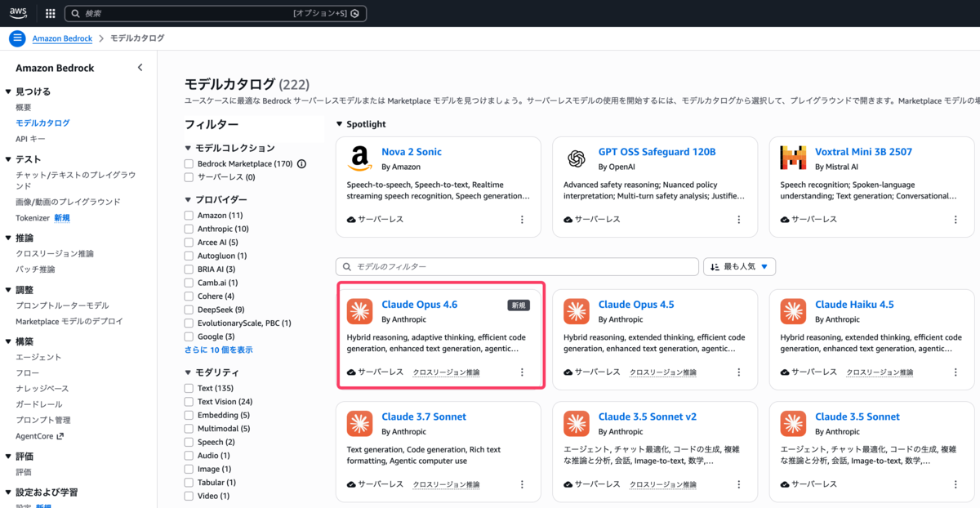Open API キー in the sidebar
980x508 pixels.
point(30,139)
